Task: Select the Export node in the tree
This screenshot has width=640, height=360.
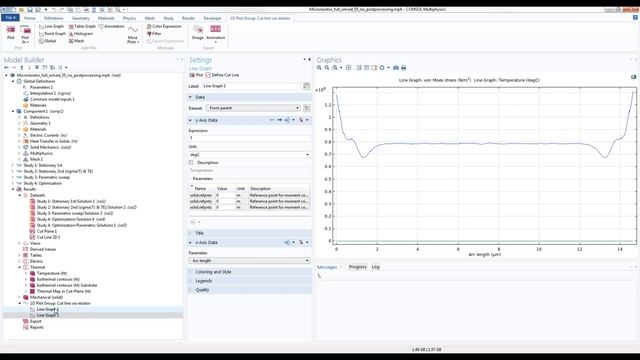Action: click(36, 322)
